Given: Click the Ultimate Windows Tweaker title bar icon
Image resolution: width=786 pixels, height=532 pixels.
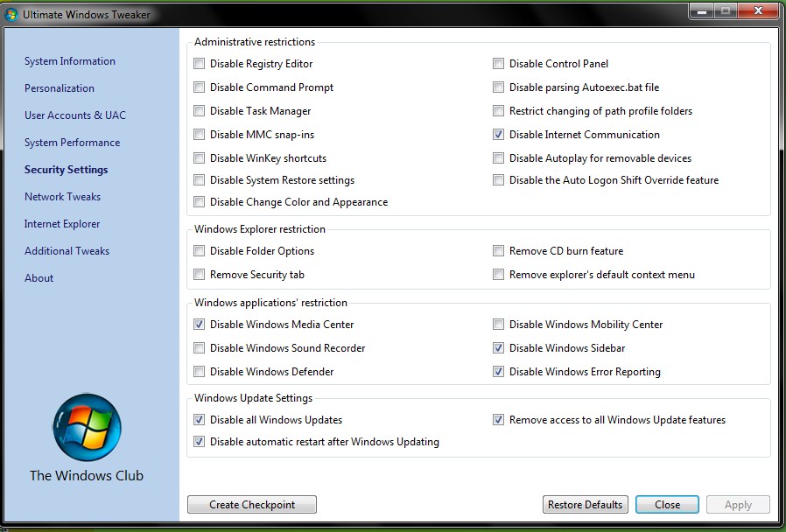Looking at the screenshot, I should [11, 15].
